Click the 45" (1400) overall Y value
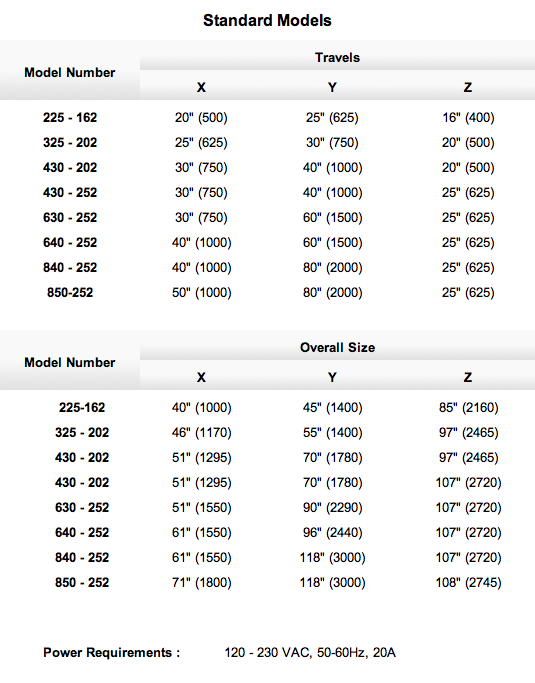Image resolution: width=535 pixels, height=683 pixels. [332, 407]
